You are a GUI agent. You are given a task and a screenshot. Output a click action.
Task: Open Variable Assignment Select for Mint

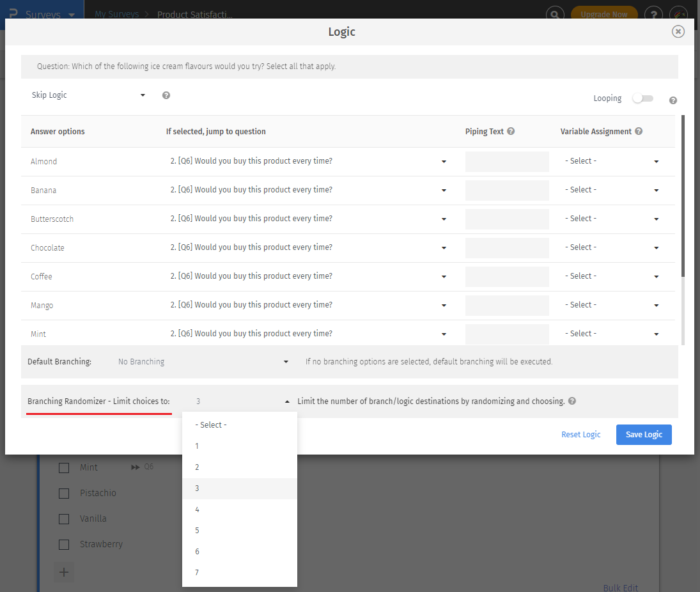click(x=612, y=334)
